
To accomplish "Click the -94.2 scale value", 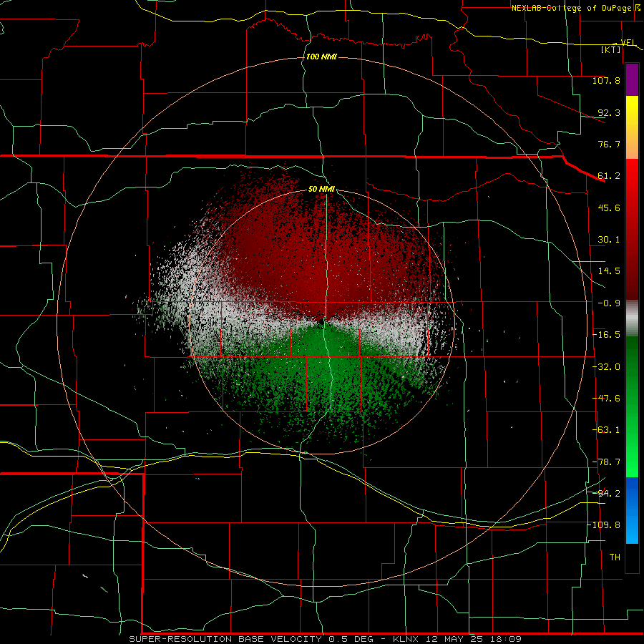I will tap(607, 493).
